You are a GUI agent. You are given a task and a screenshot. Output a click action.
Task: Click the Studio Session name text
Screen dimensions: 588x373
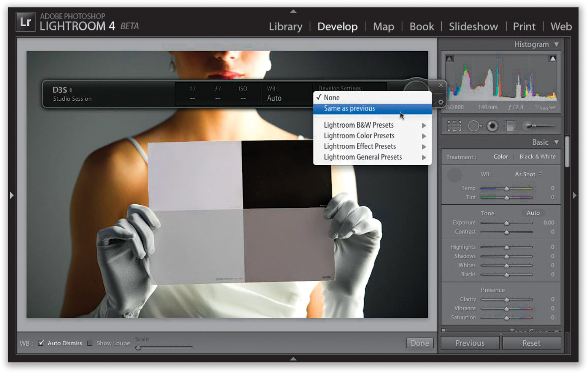[x=72, y=99]
